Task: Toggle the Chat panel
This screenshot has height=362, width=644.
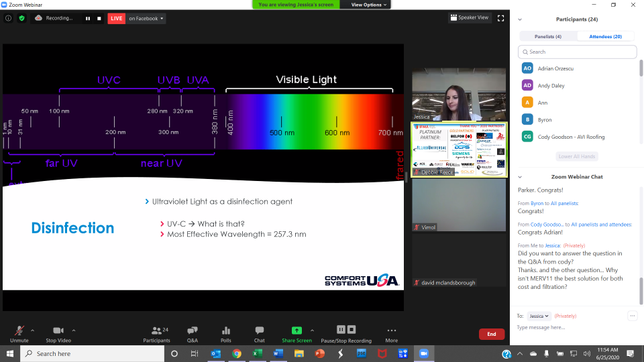Action: [x=259, y=334]
